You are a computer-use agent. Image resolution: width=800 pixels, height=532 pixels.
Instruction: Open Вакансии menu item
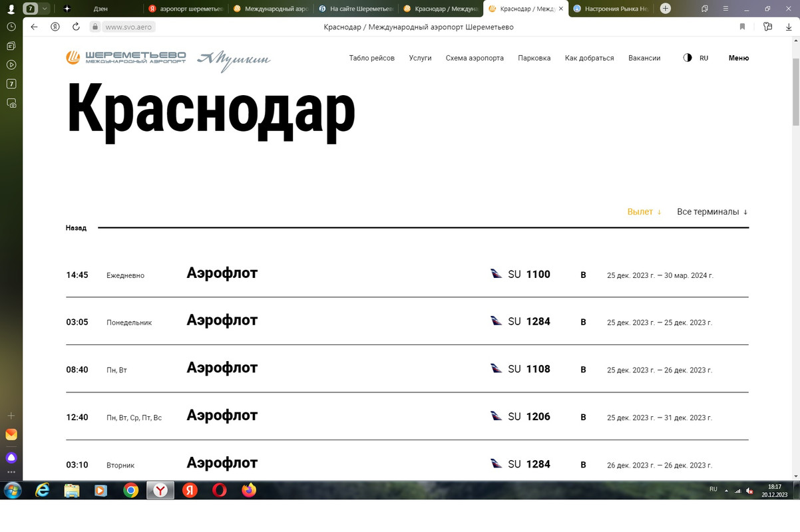click(644, 58)
